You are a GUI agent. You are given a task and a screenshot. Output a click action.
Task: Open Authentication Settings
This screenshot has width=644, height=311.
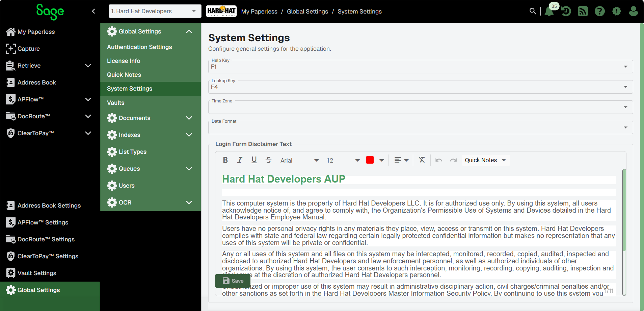pos(151,47)
